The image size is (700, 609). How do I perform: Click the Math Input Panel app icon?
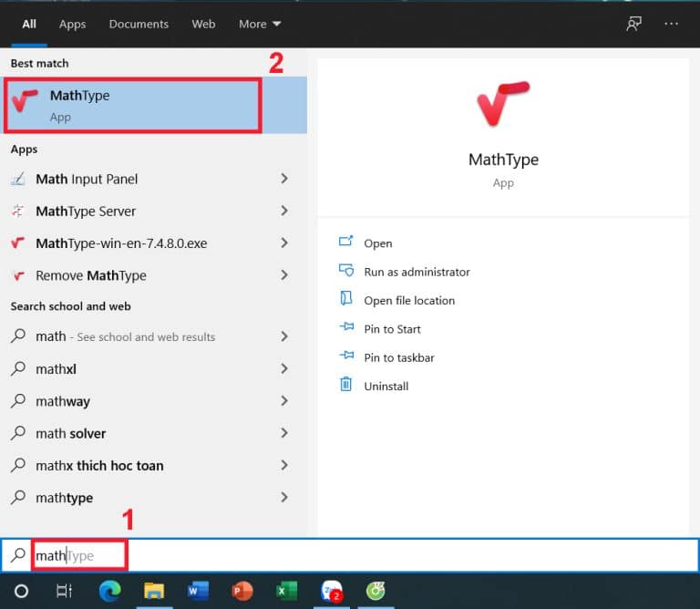[17, 179]
